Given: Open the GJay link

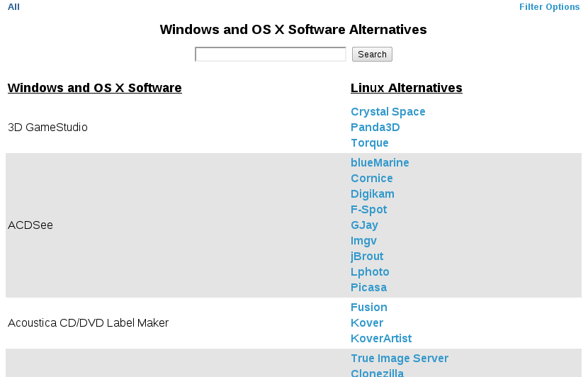Looking at the screenshot, I should tap(364, 225).
